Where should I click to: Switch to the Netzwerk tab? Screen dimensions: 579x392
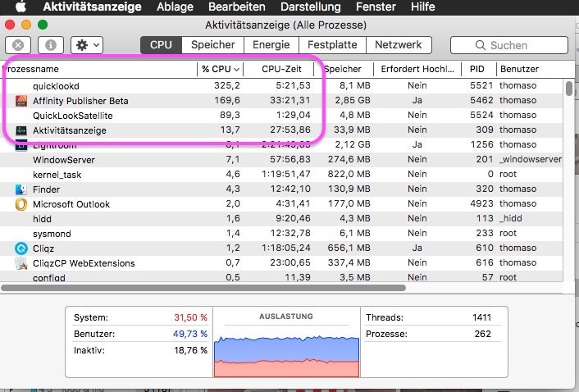[x=399, y=45]
